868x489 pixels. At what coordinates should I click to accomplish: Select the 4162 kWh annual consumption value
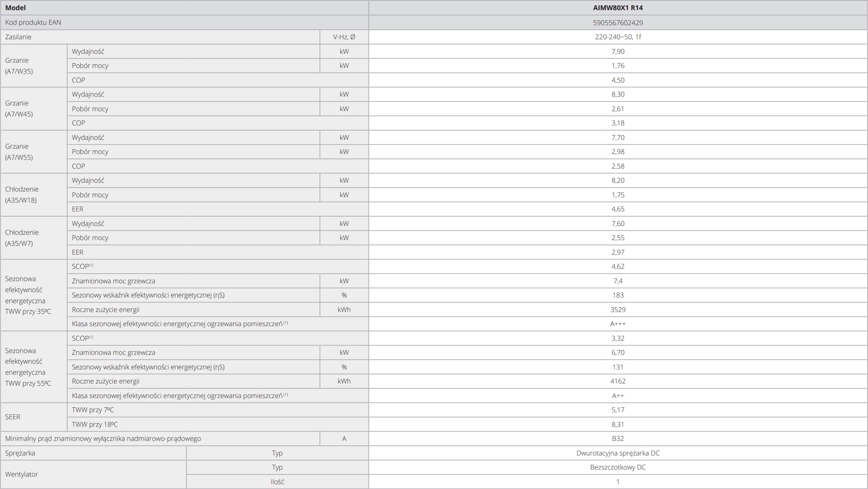(618, 381)
